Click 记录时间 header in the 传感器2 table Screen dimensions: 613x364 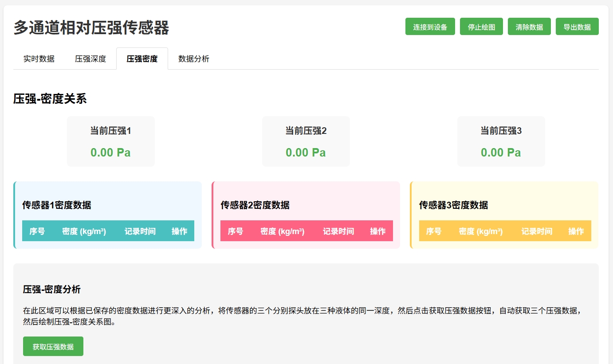pyautogui.click(x=338, y=231)
